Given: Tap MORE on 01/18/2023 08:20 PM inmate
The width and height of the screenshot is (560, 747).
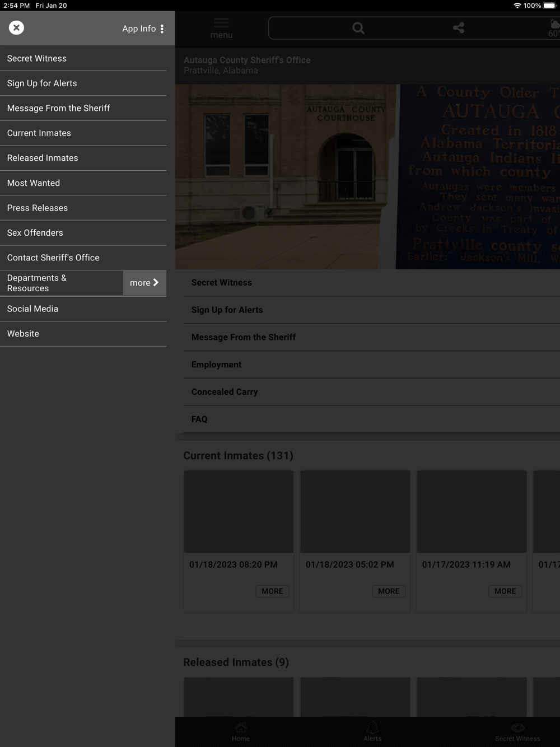Looking at the screenshot, I should [272, 591].
